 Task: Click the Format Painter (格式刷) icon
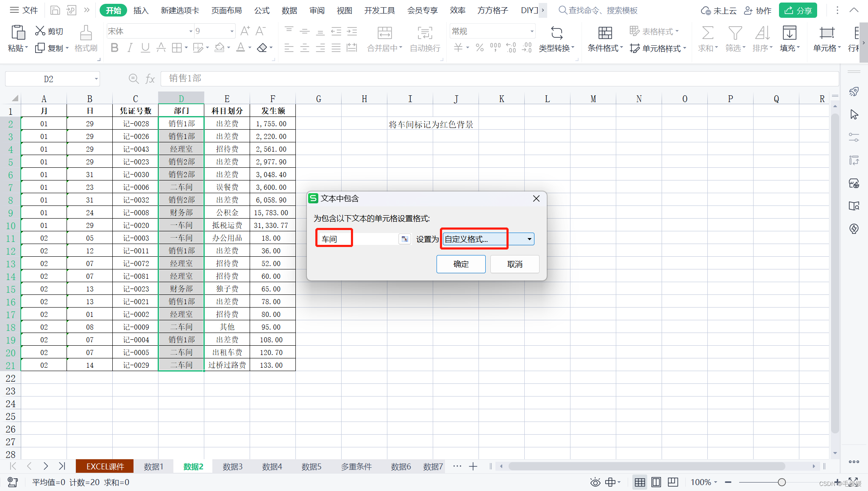tap(86, 33)
